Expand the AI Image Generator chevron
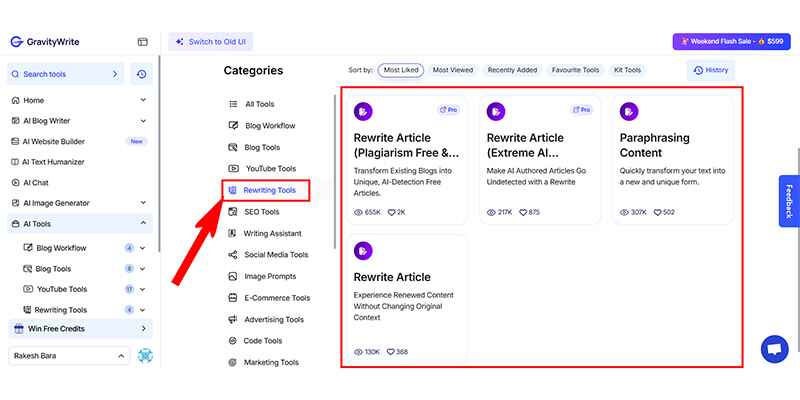 point(143,203)
